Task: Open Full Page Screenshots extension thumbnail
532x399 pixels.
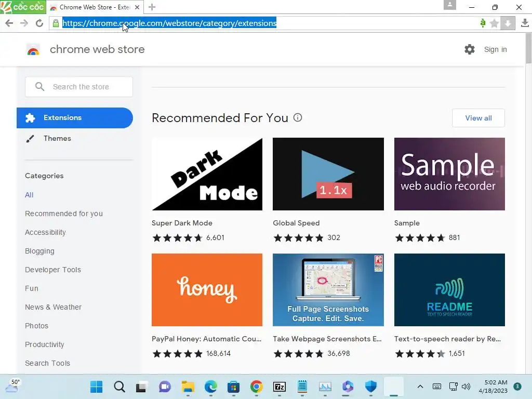Action: [x=328, y=290]
